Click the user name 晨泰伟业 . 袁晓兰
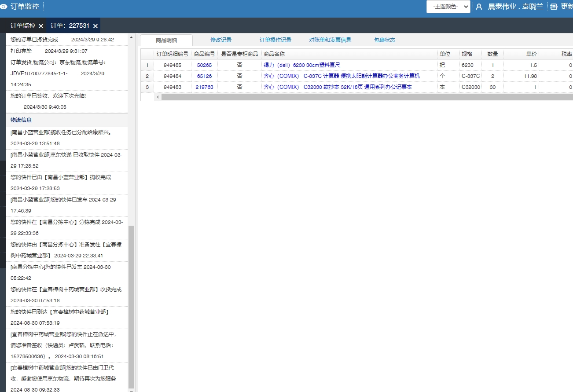The width and height of the screenshot is (573, 392). coord(515,7)
